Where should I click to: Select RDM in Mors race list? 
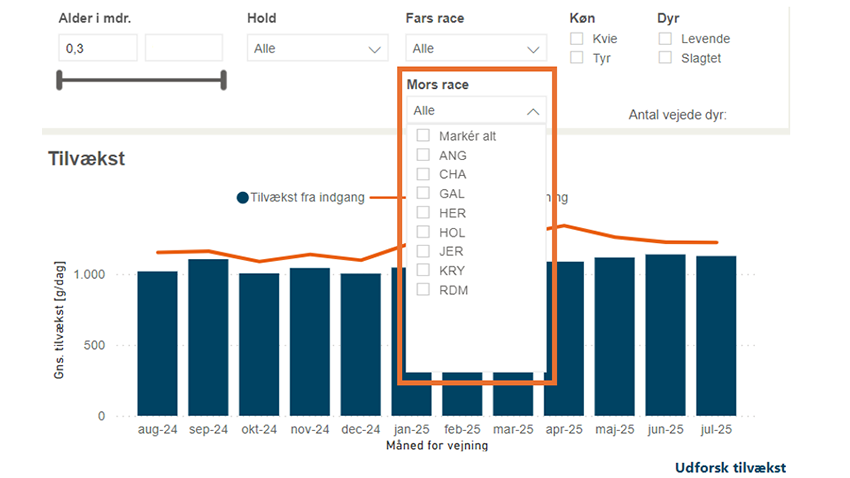424,290
